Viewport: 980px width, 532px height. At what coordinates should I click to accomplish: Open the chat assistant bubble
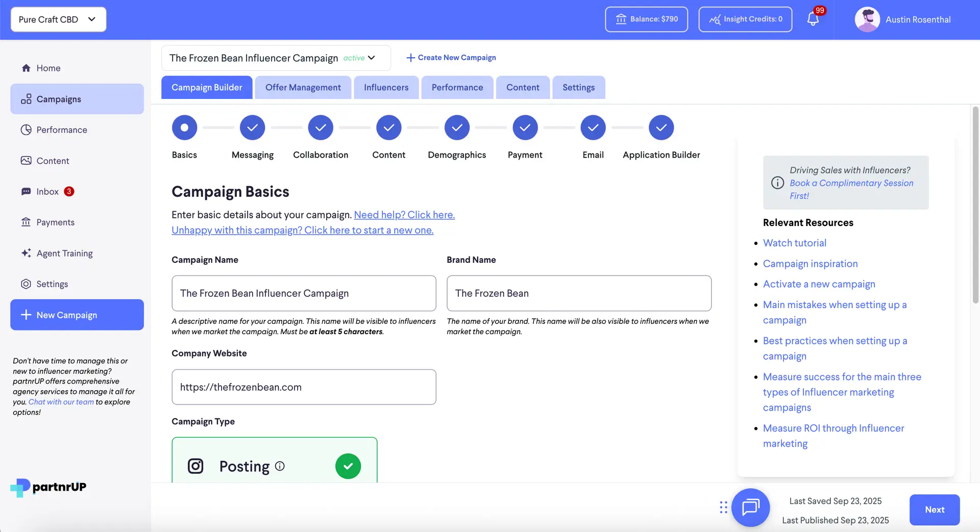tap(750, 508)
